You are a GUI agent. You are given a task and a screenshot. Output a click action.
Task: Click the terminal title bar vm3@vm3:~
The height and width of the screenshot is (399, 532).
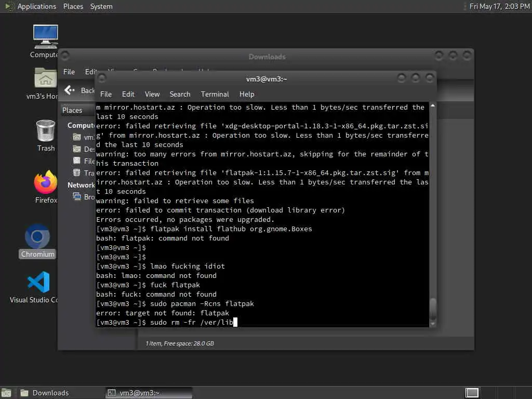(267, 79)
